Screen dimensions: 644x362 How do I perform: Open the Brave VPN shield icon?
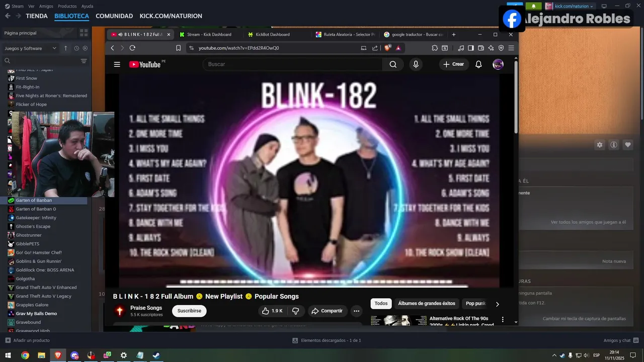501,48
